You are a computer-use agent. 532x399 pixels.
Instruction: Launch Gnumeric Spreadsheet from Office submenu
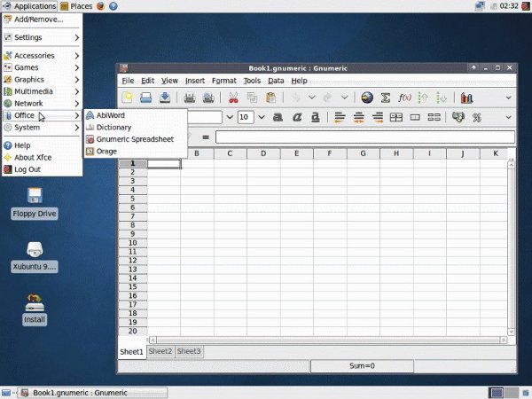[136, 139]
